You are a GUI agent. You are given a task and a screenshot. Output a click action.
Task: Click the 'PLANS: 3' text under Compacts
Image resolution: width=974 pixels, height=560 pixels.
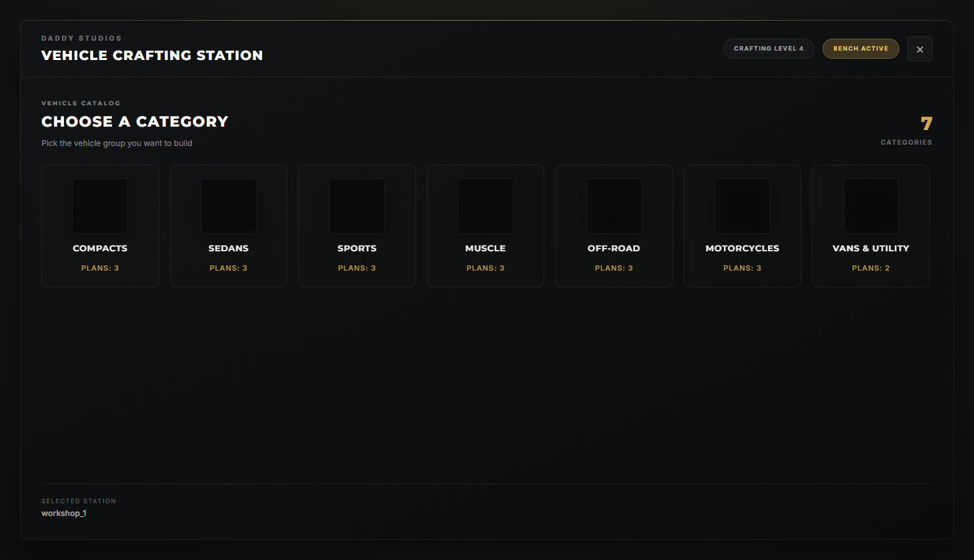[100, 268]
